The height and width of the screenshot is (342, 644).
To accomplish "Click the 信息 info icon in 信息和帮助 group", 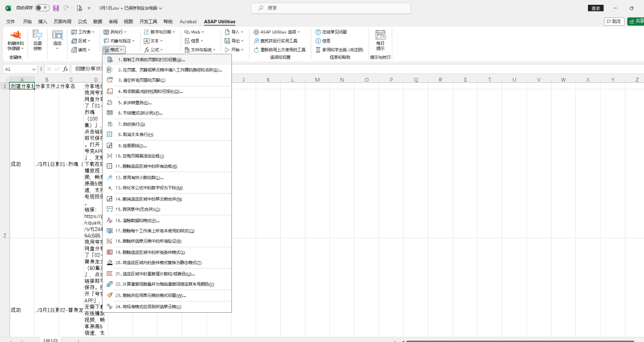I will point(323,41).
